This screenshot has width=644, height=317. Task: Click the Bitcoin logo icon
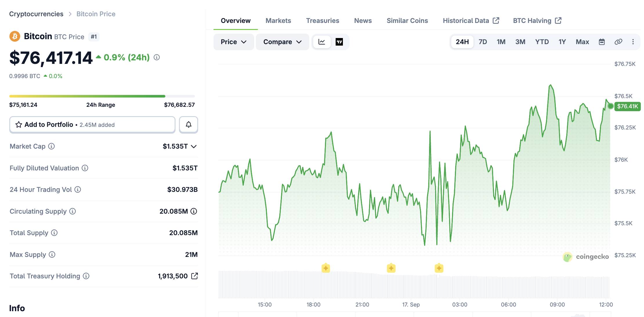click(x=15, y=37)
